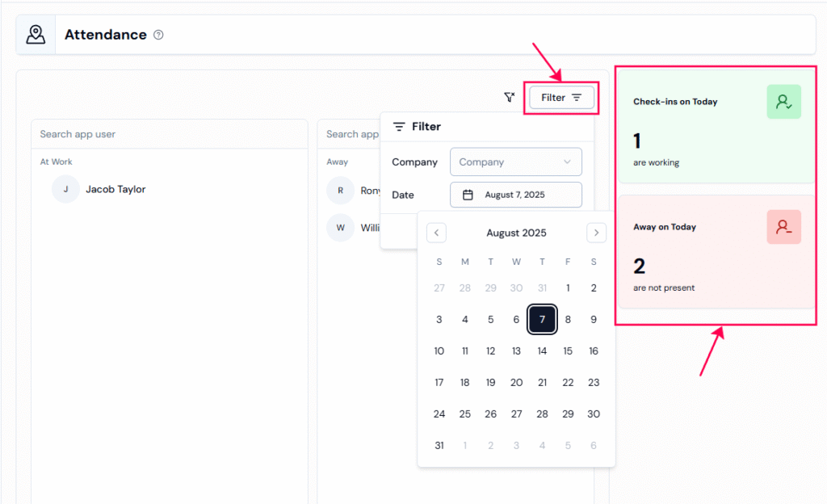Viewport: 827px width, 504px height.
Task: Click the At Work search app user field
Action: 170,134
